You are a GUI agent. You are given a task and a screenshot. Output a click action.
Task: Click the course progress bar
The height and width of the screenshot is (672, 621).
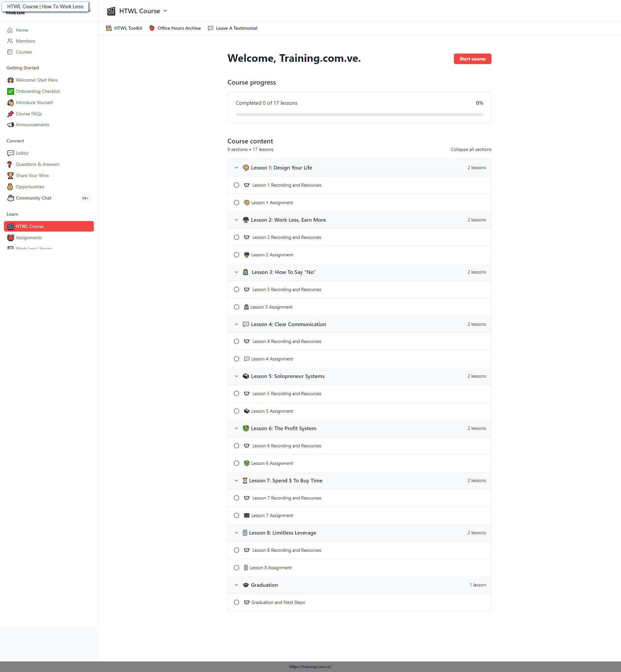pyautogui.click(x=359, y=115)
